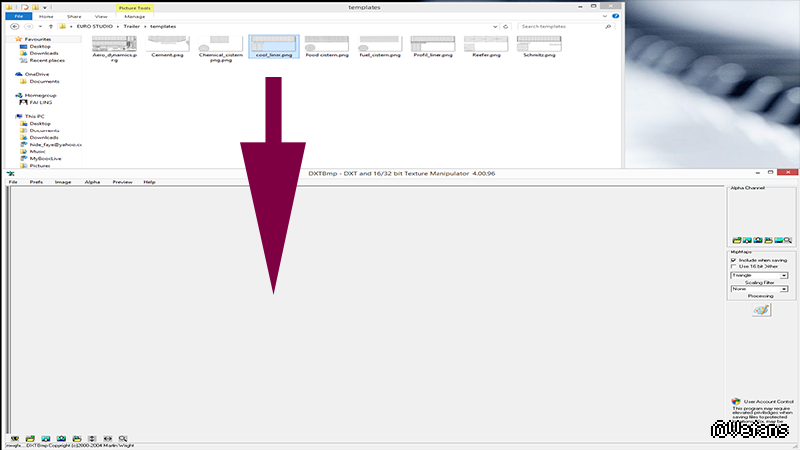Open the address bar history dropdown in Explorer

[495, 27]
